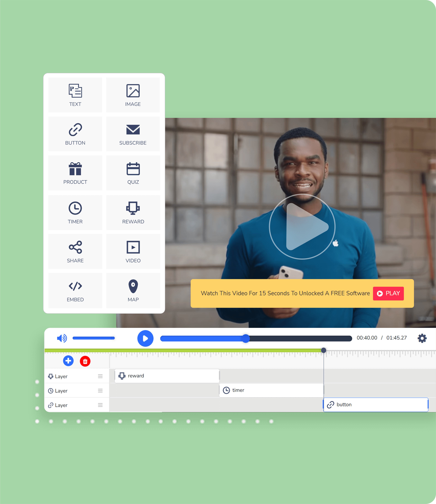Open the button layer hamburger menu
436x504 pixels.
click(100, 405)
